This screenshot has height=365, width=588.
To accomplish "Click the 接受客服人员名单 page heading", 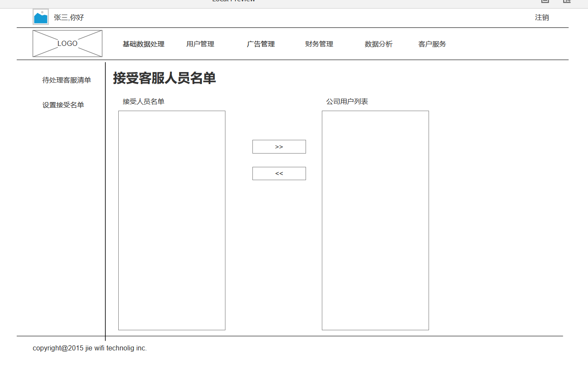I will [x=165, y=78].
